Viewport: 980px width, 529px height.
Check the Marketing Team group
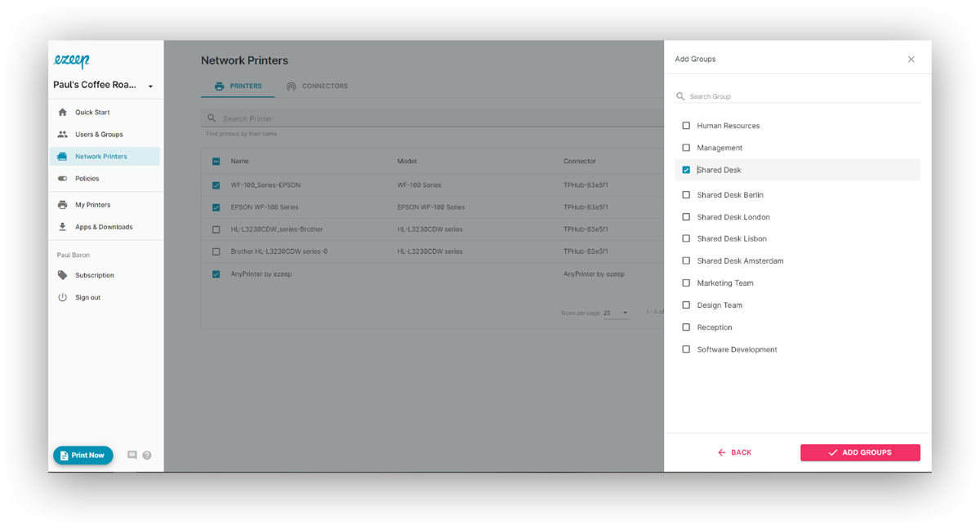coord(686,282)
